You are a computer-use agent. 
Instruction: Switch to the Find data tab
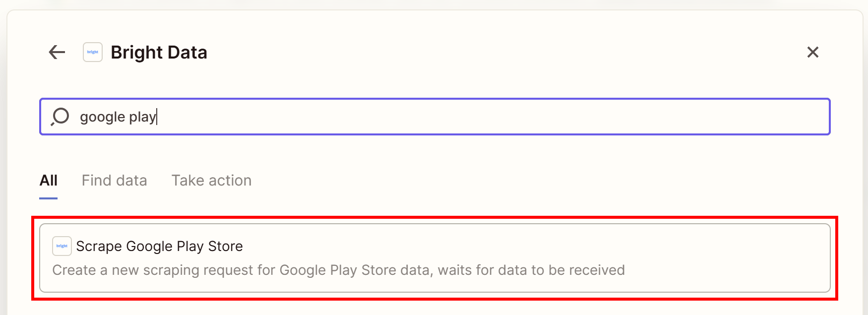[x=114, y=180]
